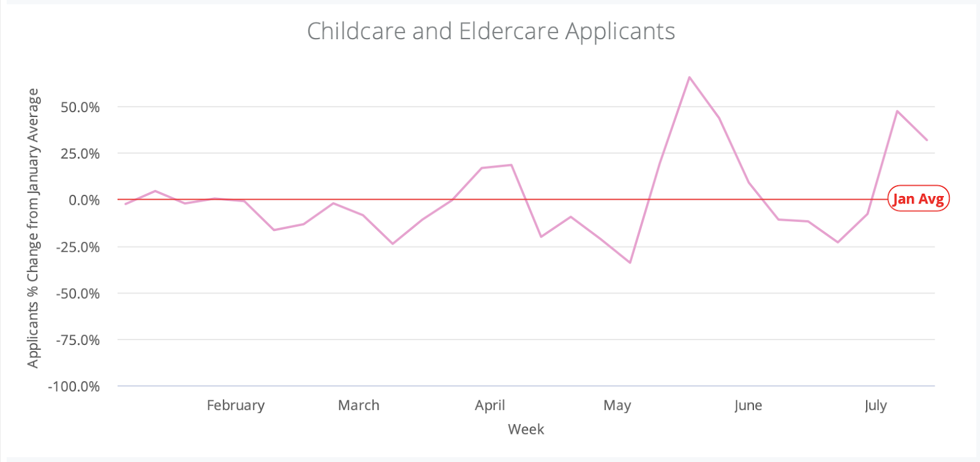
Task: Click the -25.0% y-axis tick label
Action: [78, 247]
